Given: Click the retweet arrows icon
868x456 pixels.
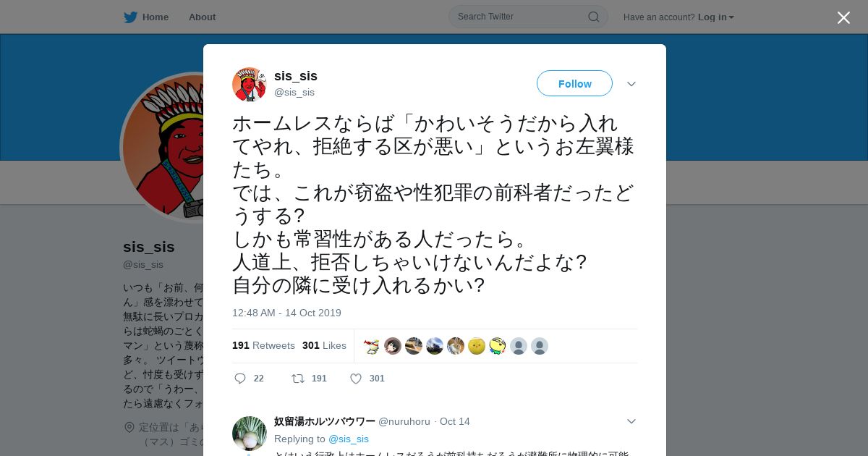Looking at the screenshot, I should [297, 379].
